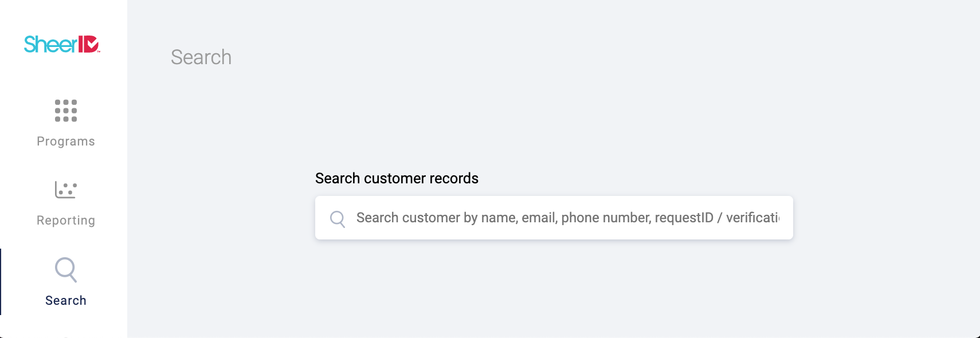The height and width of the screenshot is (338, 980).
Task: Click the Search page heading
Action: point(201,57)
